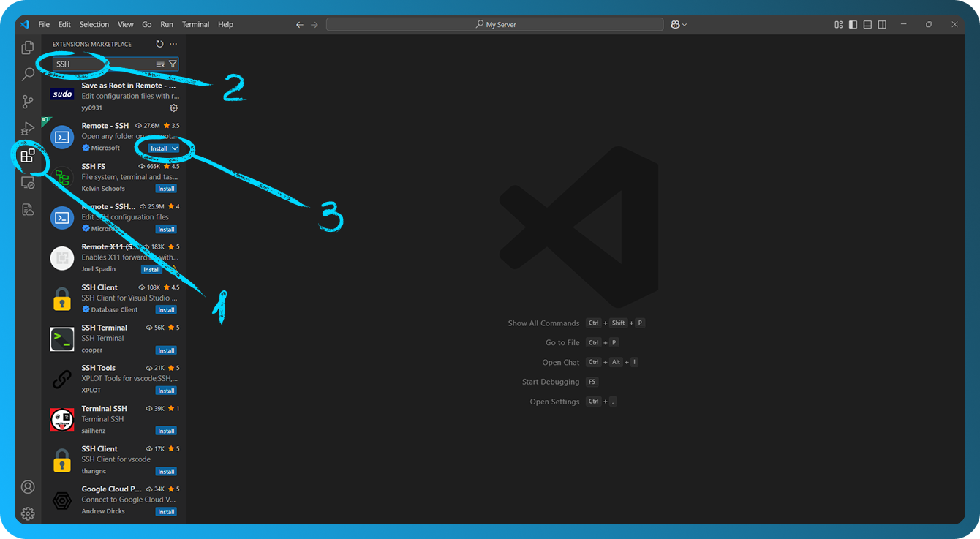Image resolution: width=980 pixels, height=539 pixels.
Task: Open the Run and Debug view
Action: pos(28,129)
